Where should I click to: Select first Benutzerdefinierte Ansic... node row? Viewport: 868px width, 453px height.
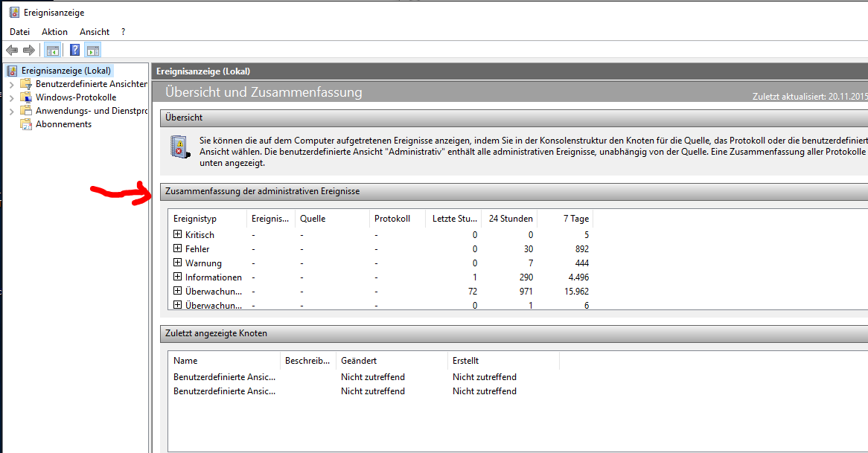(x=364, y=377)
